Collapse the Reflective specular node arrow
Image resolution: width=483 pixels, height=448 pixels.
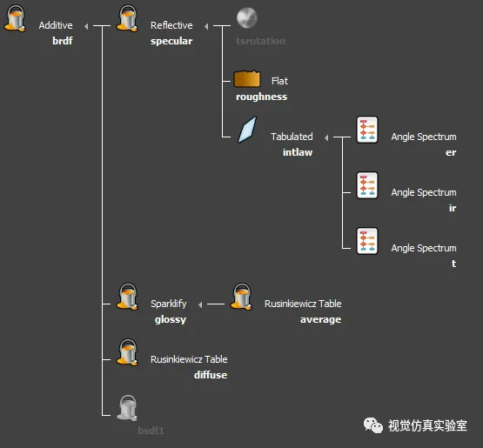pyautogui.click(x=206, y=26)
